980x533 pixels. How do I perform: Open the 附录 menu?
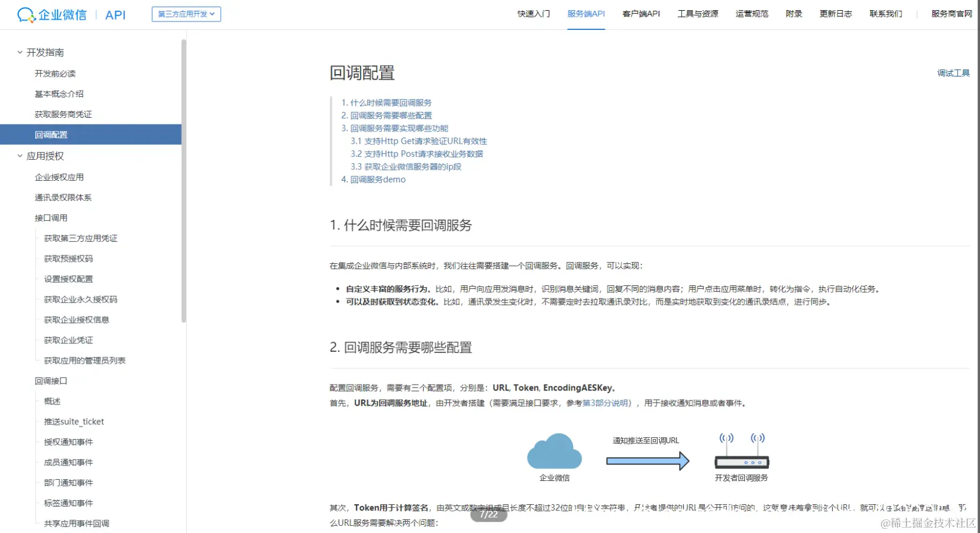793,14
